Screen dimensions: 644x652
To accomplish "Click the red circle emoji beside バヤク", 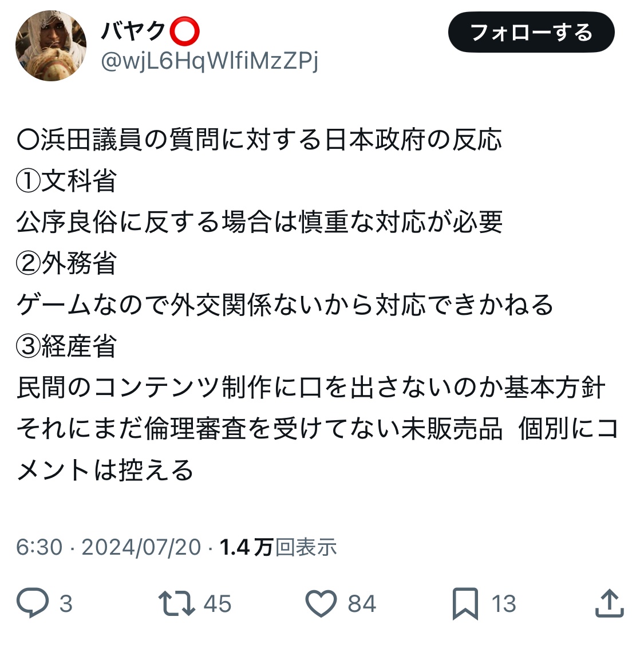I will [184, 31].
